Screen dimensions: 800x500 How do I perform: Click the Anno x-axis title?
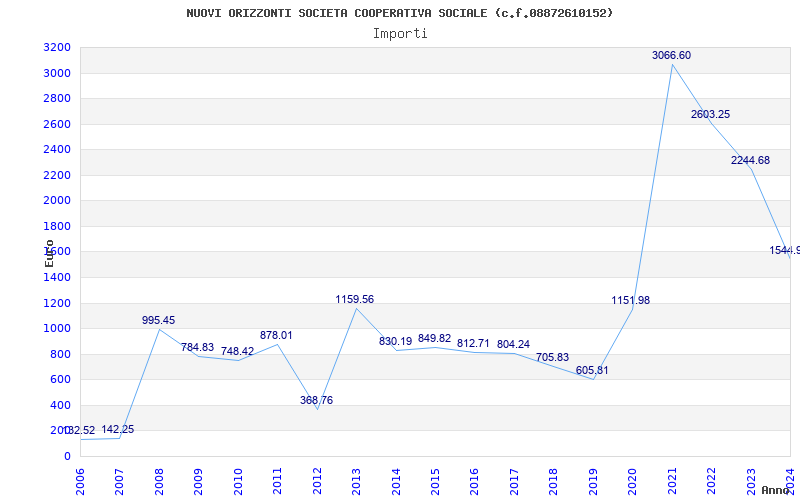pyautogui.click(x=774, y=490)
